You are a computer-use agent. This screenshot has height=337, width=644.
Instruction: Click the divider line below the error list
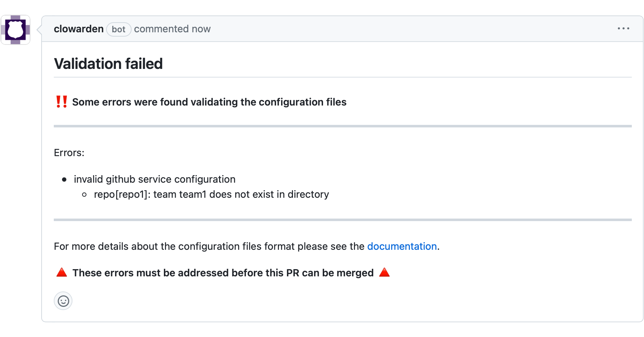pyautogui.click(x=342, y=220)
